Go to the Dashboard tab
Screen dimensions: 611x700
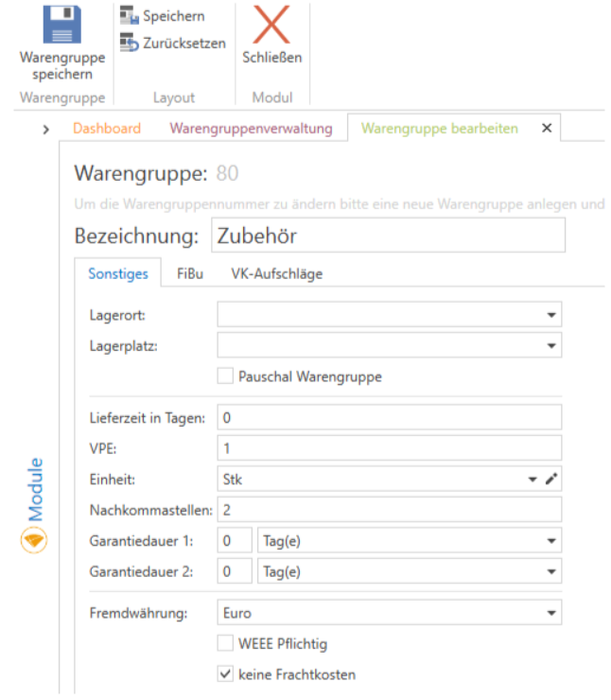[x=107, y=128]
